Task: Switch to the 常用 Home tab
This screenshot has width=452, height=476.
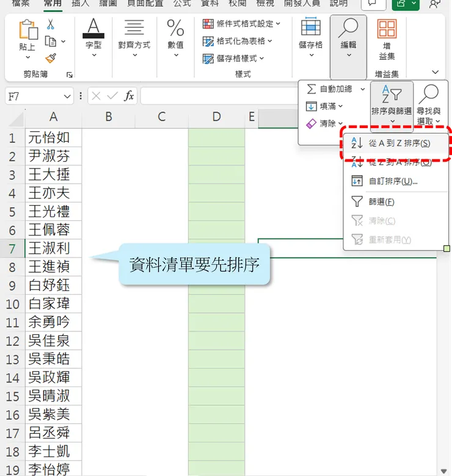Action: (x=53, y=4)
